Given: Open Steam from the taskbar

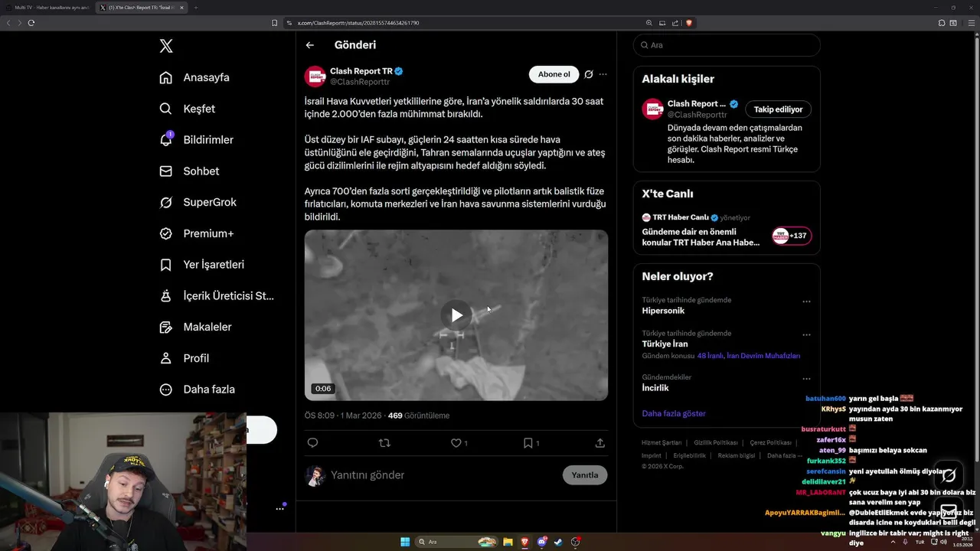Looking at the screenshot, I should point(559,542).
